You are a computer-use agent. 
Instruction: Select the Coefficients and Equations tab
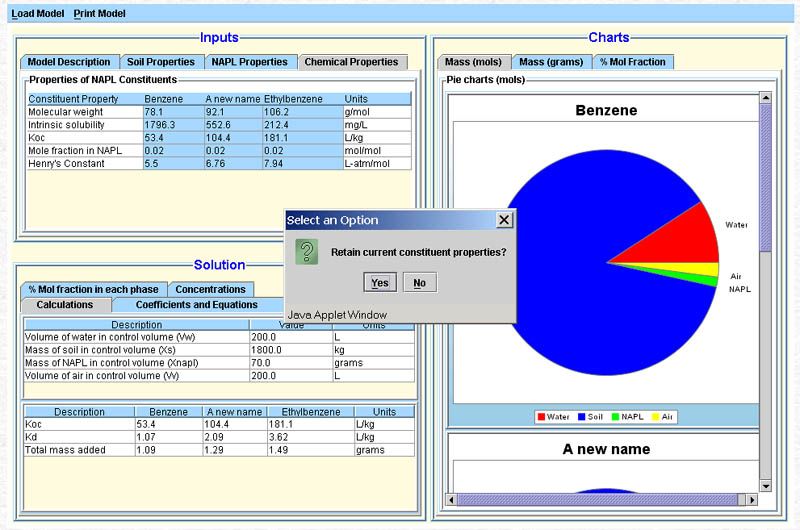click(x=196, y=305)
